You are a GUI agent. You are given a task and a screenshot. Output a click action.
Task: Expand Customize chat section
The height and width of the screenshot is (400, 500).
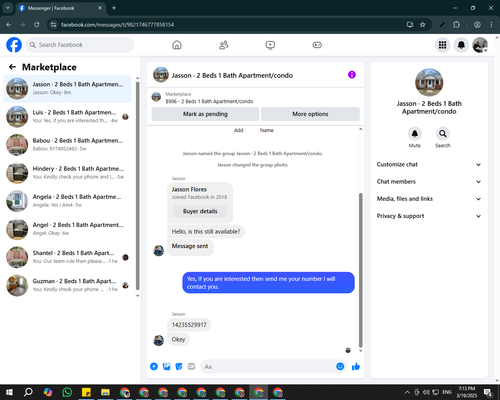tap(429, 164)
